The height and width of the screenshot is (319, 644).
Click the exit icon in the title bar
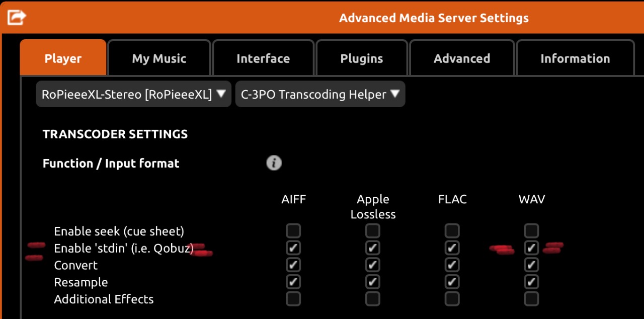[17, 18]
